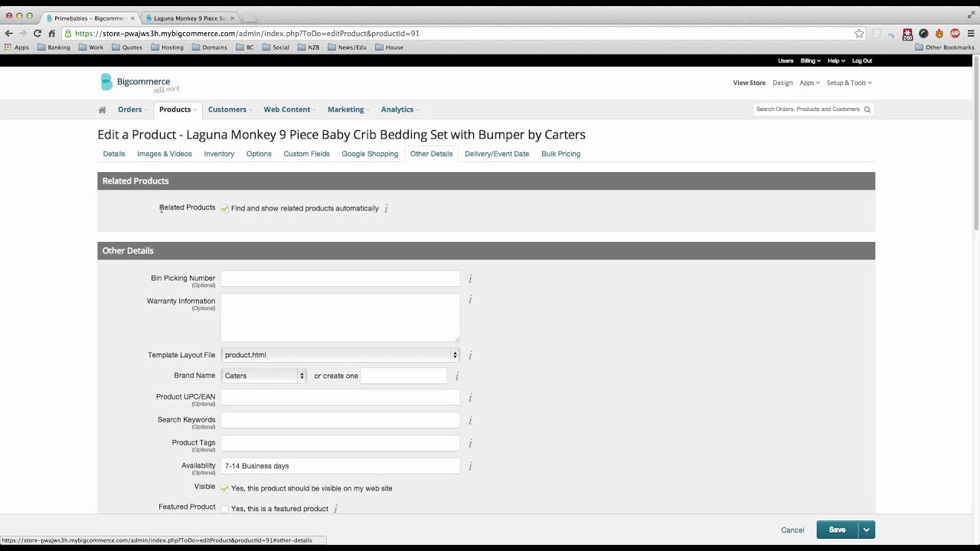Viewport: 980px width, 551px height.
Task: Open the Orders menu
Action: 132,109
